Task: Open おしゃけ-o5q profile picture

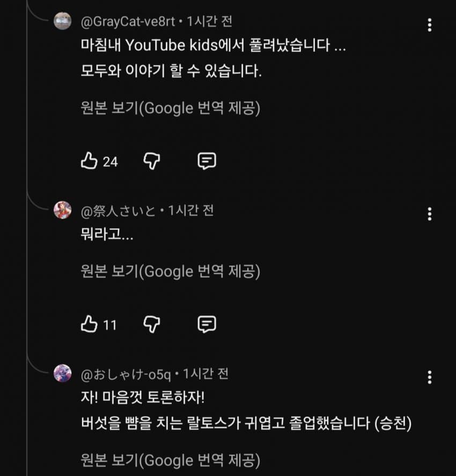Action: click(63, 373)
